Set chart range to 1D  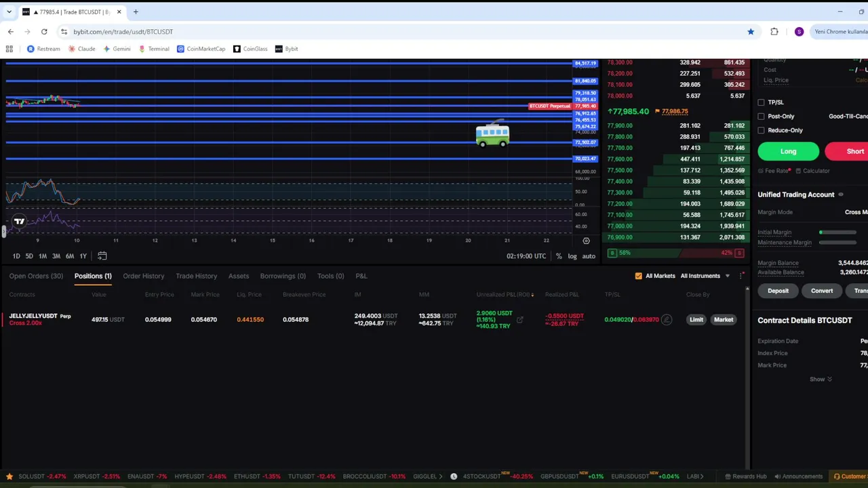(x=16, y=256)
